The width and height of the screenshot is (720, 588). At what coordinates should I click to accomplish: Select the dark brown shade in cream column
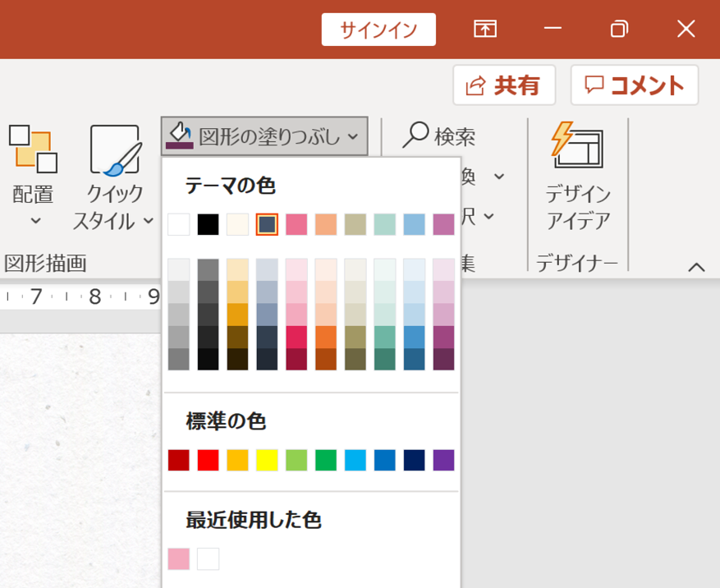(x=237, y=338)
